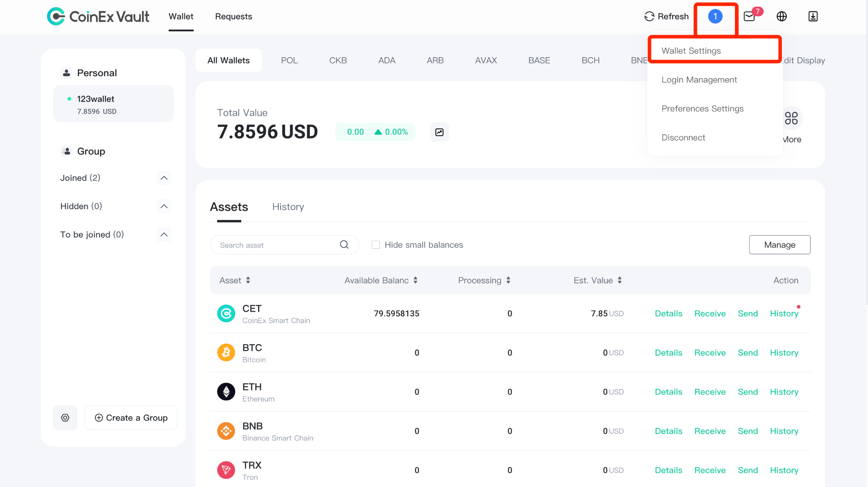Select the BCH wallet tab
Screen dimensions: 868x487
tap(591, 61)
